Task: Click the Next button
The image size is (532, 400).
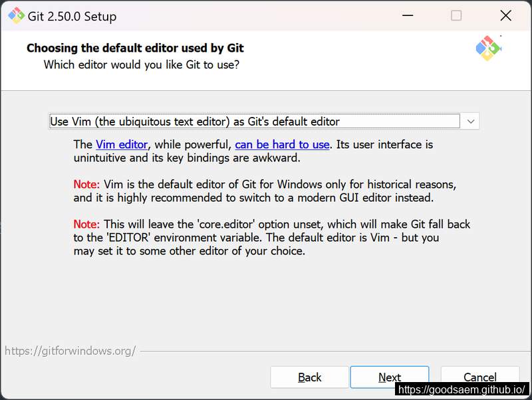Action: point(390,377)
